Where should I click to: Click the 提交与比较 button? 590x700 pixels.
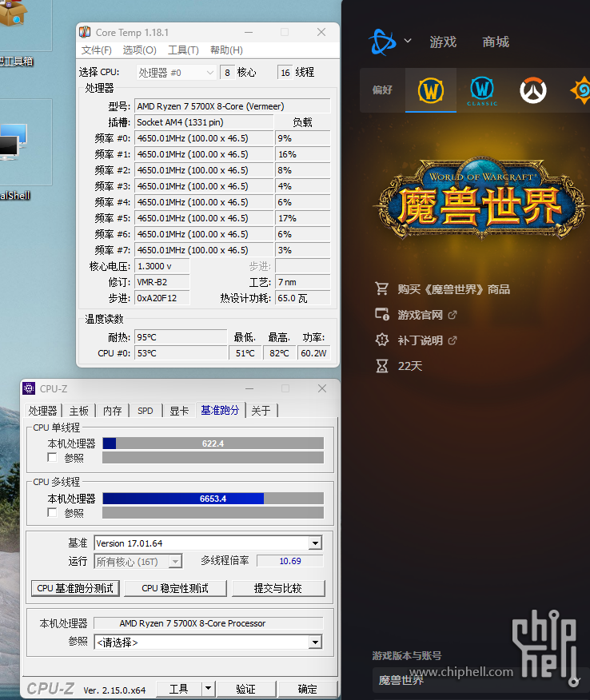coord(278,588)
